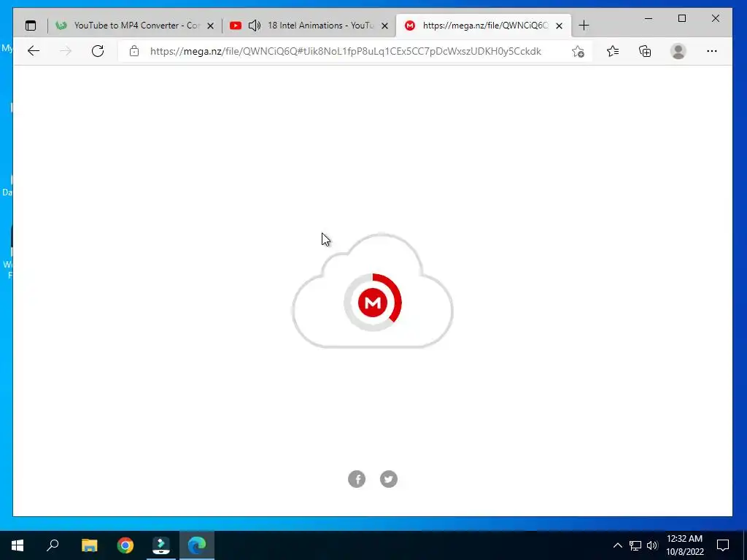Open MEGA's Facebook page icon
Screen dimensions: 747x560
(357, 479)
